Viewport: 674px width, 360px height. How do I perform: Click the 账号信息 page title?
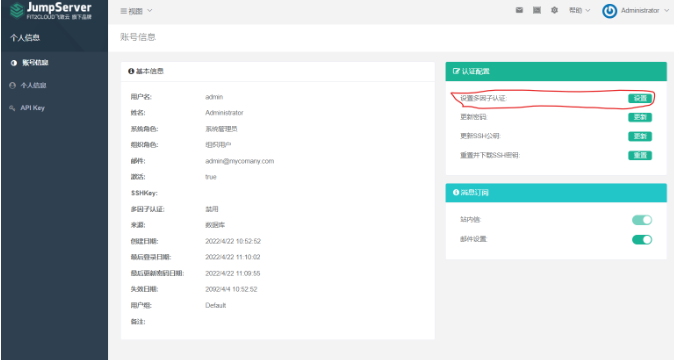click(x=138, y=37)
